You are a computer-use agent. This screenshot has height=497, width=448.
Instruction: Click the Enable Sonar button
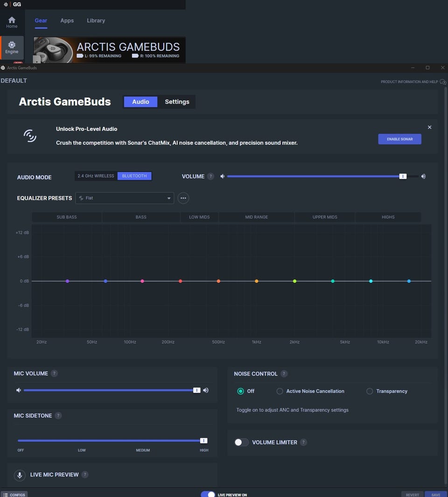[x=399, y=139]
